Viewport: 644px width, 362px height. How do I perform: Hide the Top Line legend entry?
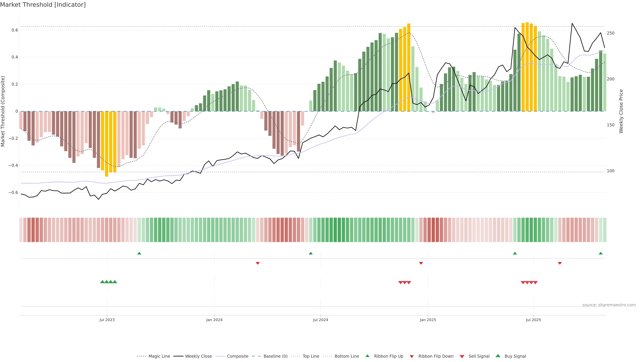311,356
